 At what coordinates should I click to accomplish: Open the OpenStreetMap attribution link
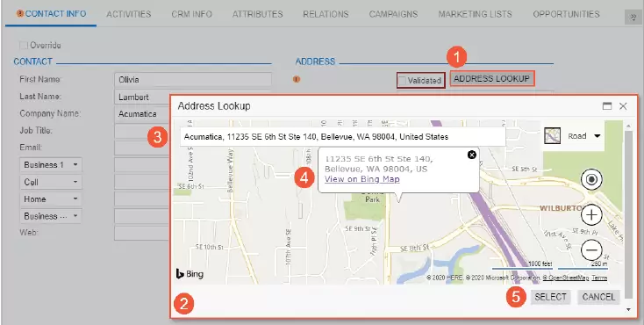pos(566,278)
